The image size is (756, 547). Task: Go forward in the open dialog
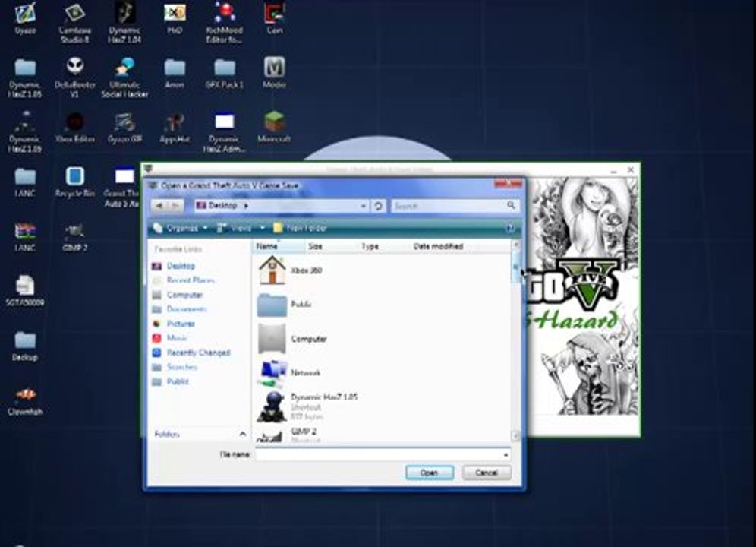(175, 206)
